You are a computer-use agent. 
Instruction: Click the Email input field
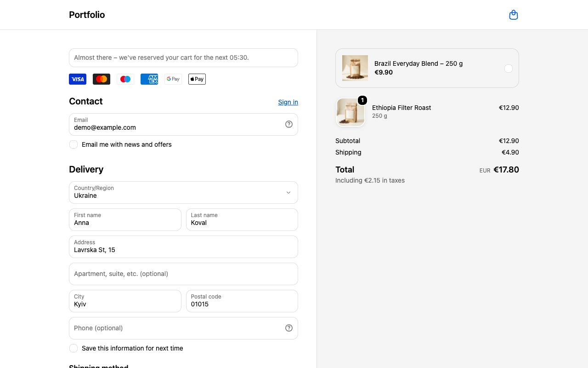pyautogui.click(x=183, y=124)
